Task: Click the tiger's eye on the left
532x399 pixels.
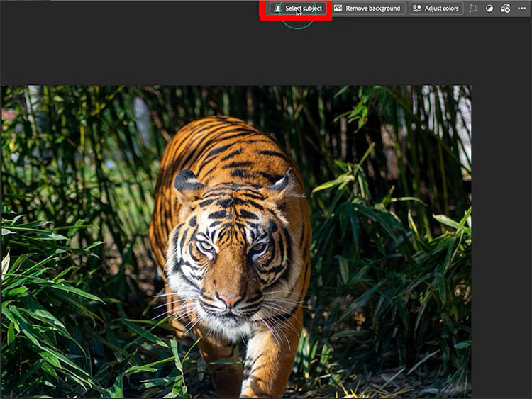Action: pyautogui.click(x=206, y=245)
